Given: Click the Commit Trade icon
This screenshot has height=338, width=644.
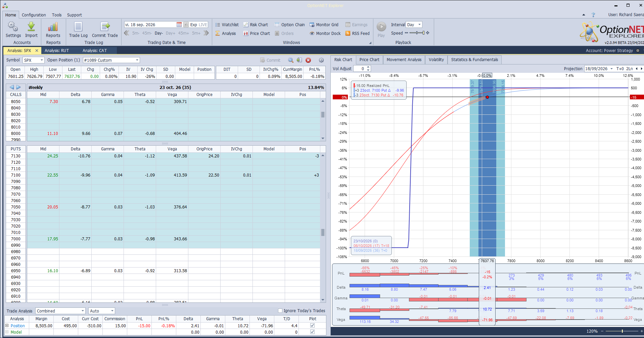Looking at the screenshot, I should pos(105,27).
